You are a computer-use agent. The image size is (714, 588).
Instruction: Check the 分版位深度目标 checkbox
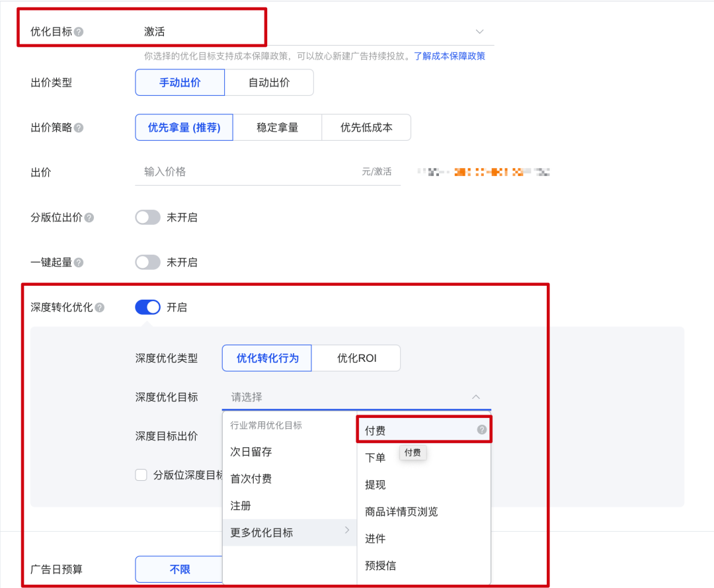pyautogui.click(x=141, y=475)
